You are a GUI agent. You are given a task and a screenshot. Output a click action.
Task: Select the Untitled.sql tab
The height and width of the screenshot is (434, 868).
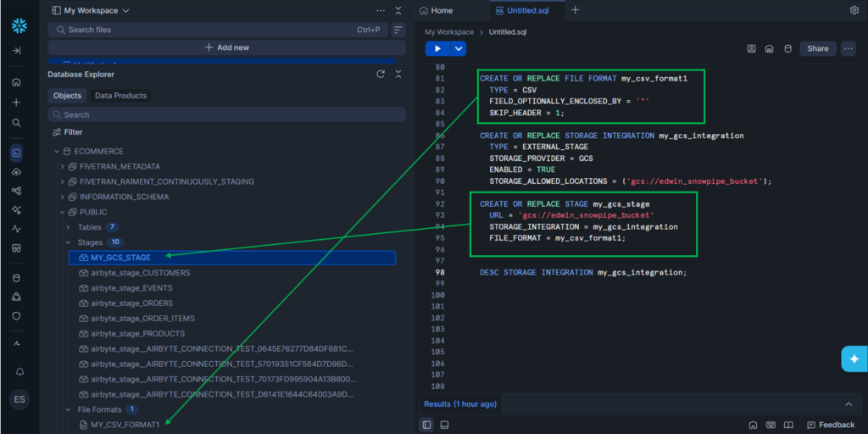coord(522,10)
